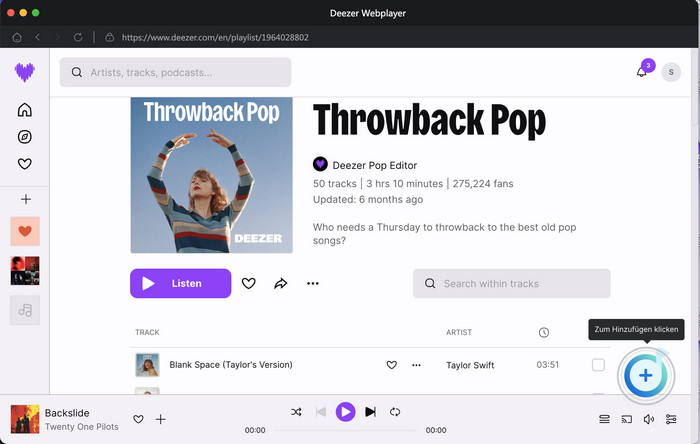Open the Explore compass icon
The width and height of the screenshot is (700, 444).
pos(25,137)
